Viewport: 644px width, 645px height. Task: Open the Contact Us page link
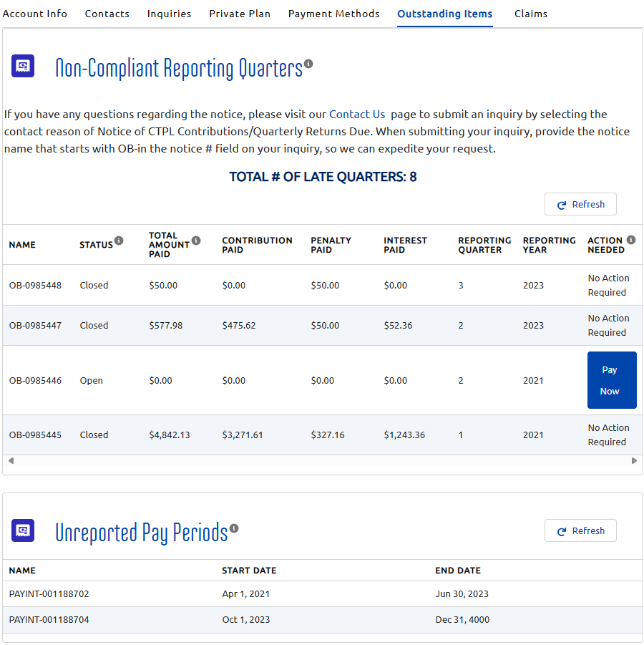(357, 114)
